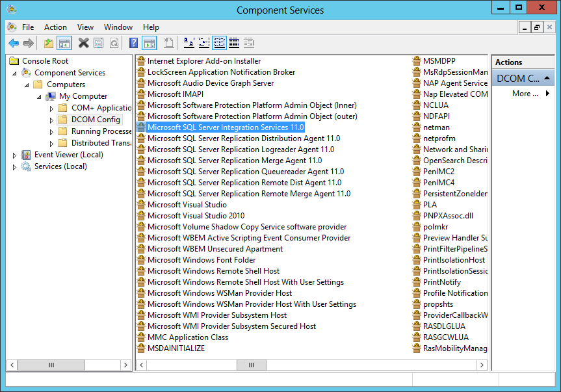Open Properties toolbar icon

(98, 44)
